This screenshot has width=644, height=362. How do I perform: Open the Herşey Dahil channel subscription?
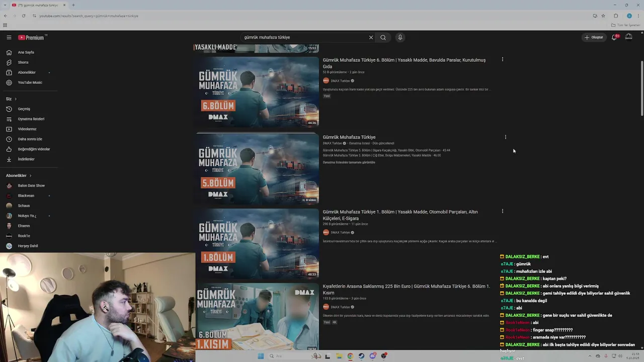click(29, 246)
